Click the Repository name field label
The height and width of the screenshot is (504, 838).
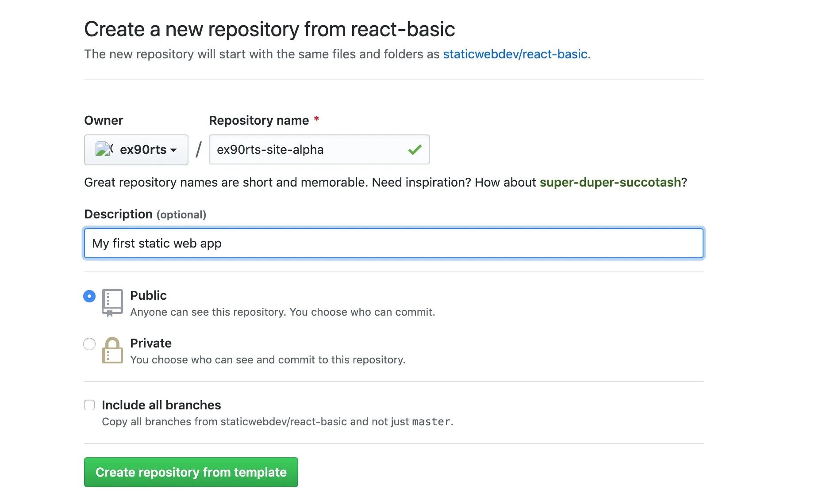[x=259, y=120]
